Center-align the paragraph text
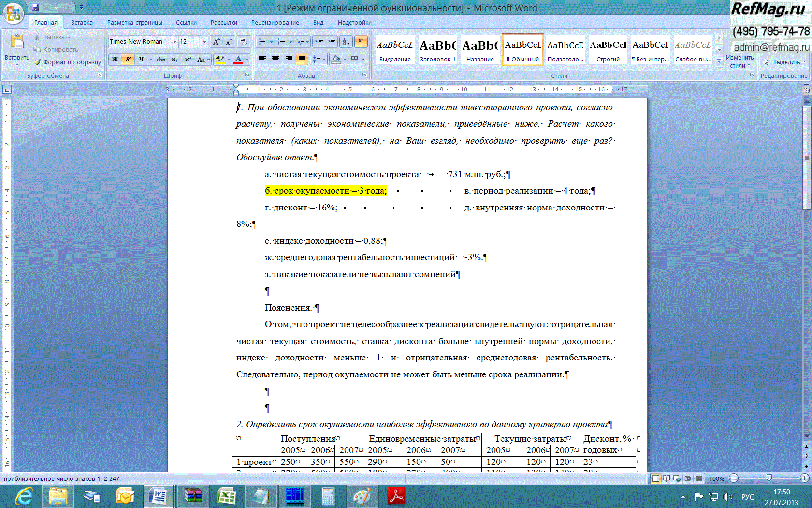The image size is (812, 508). click(275, 59)
